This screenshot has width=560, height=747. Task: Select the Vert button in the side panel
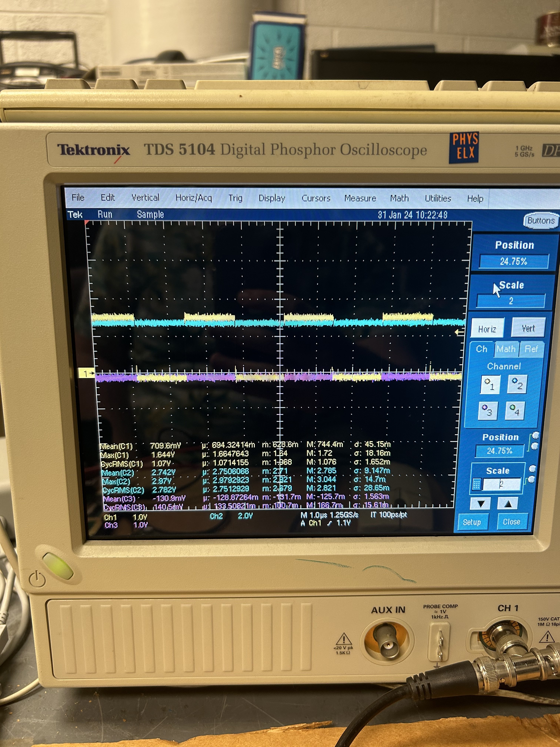click(528, 328)
